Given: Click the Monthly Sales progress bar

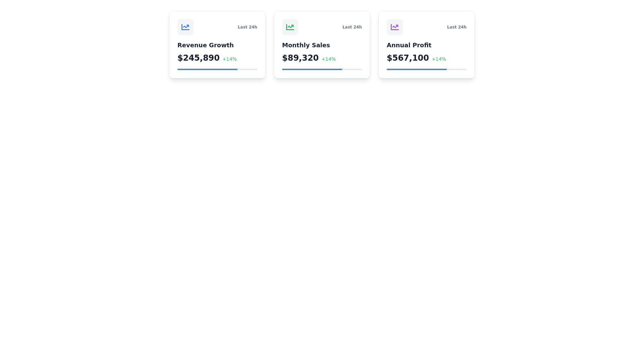Looking at the screenshot, I should [x=322, y=69].
